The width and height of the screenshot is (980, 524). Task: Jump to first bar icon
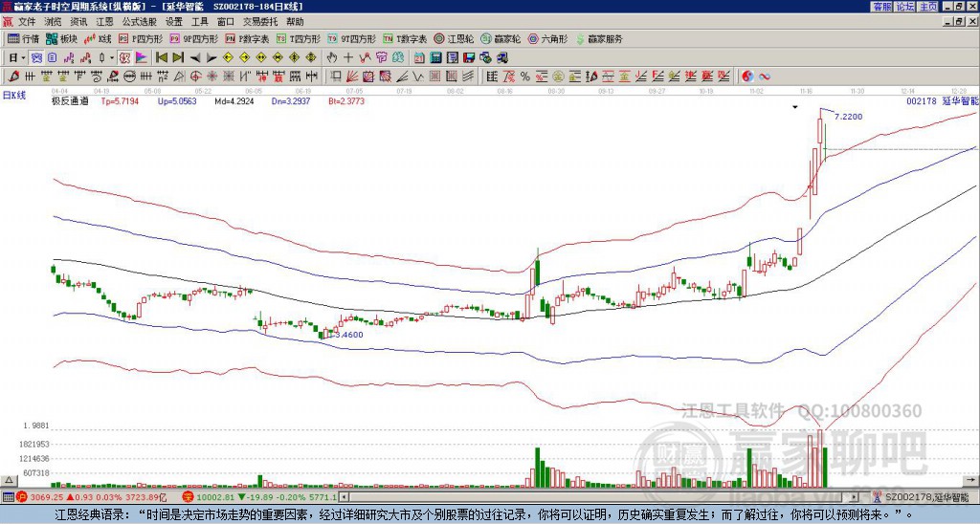161,57
